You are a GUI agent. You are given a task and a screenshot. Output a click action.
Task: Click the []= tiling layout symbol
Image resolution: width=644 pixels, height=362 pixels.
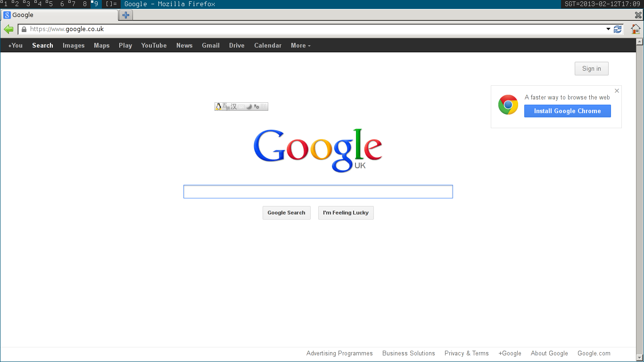pos(111,4)
